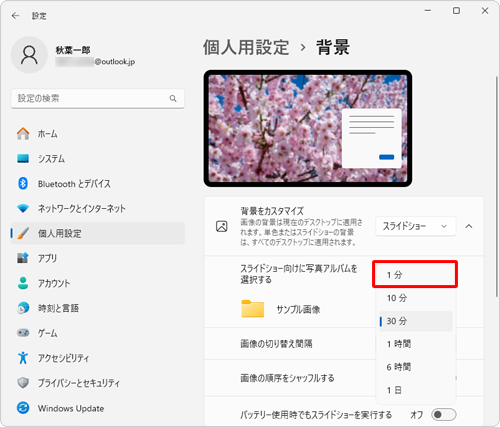Click the vertical scrollbar on right
Screen dimensions: 500x427
pyautogui.click(x=497, y=187)
